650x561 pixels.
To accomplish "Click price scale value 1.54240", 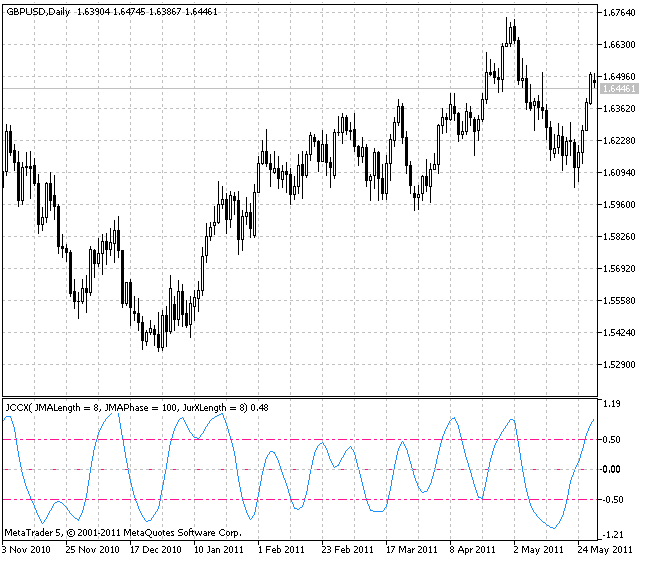I will [619, 333].
